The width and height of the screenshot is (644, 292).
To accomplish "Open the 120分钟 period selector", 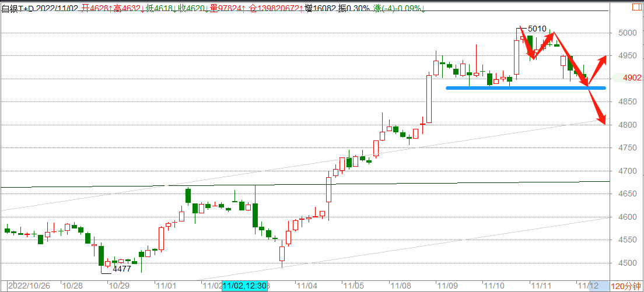I will pos(626,286).
